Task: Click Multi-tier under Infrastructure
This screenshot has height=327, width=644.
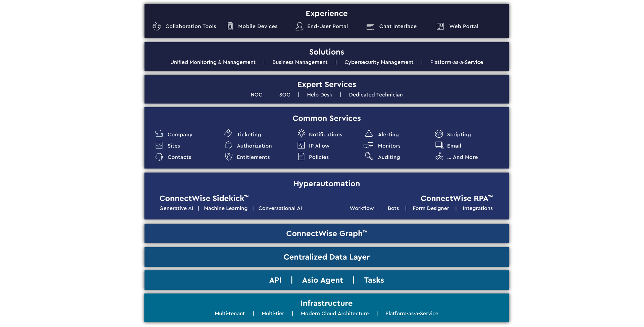Action: (273, 314)
